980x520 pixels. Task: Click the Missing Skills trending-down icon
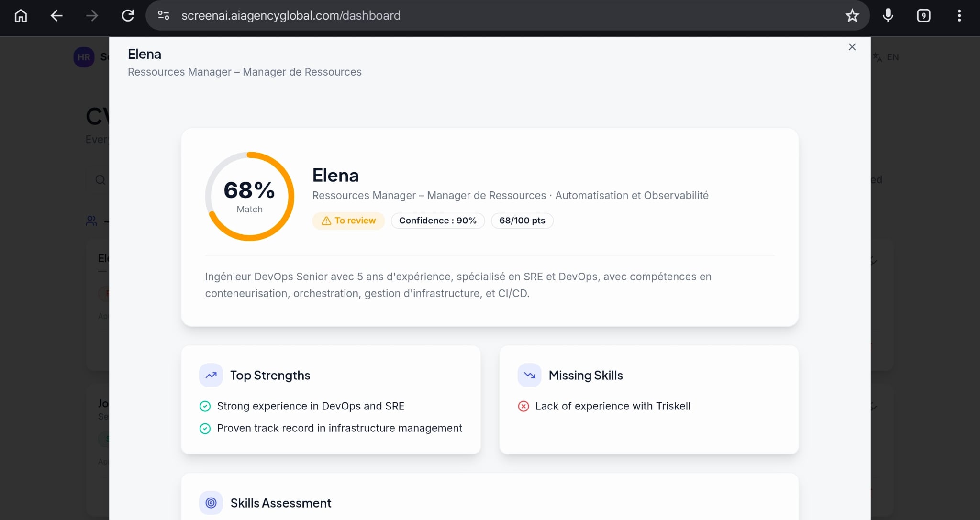pyautogui.click(x=529, y=376)
